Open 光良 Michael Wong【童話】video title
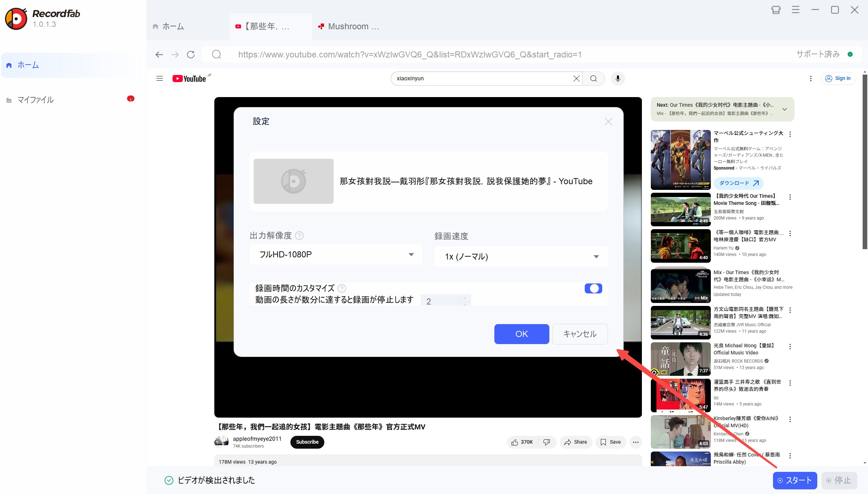The height and width of the screenshot is (494, 868). [744, 349]
